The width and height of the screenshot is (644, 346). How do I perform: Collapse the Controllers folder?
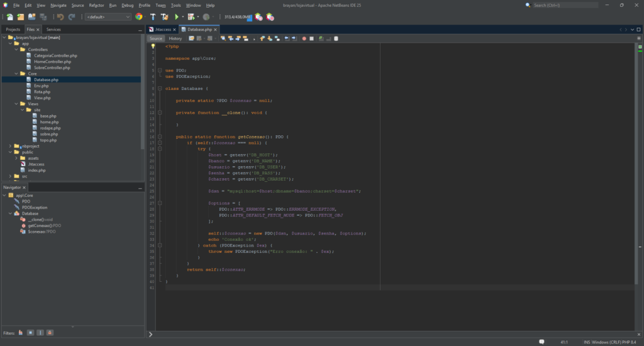[16, 49]
